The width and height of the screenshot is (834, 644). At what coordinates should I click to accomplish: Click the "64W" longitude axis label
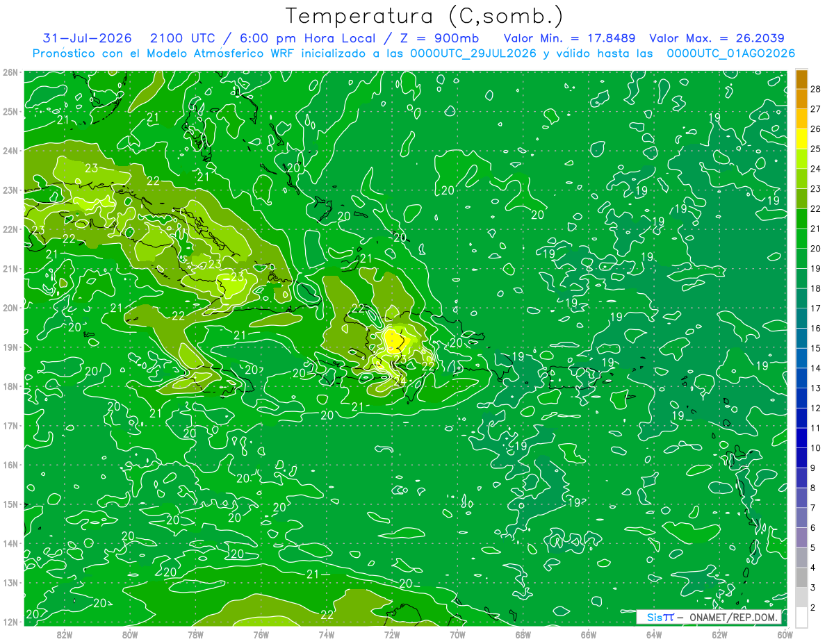pos(654,634)
